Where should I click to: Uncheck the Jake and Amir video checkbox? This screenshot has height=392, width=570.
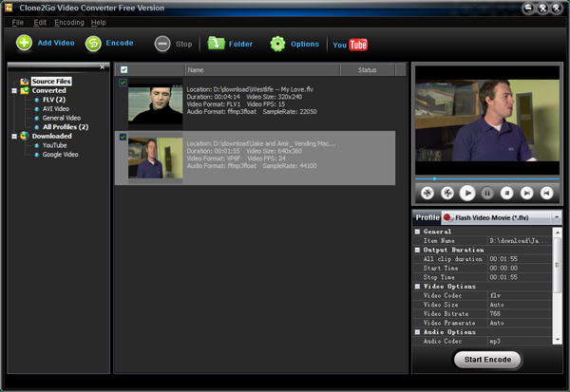coord(123,137)
